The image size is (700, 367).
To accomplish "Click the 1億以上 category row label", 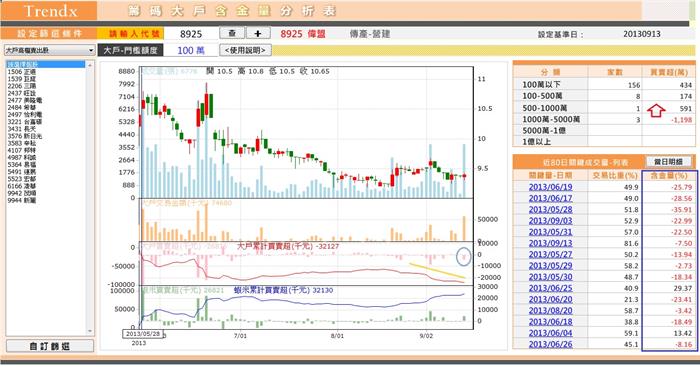I will pos(536,142).
